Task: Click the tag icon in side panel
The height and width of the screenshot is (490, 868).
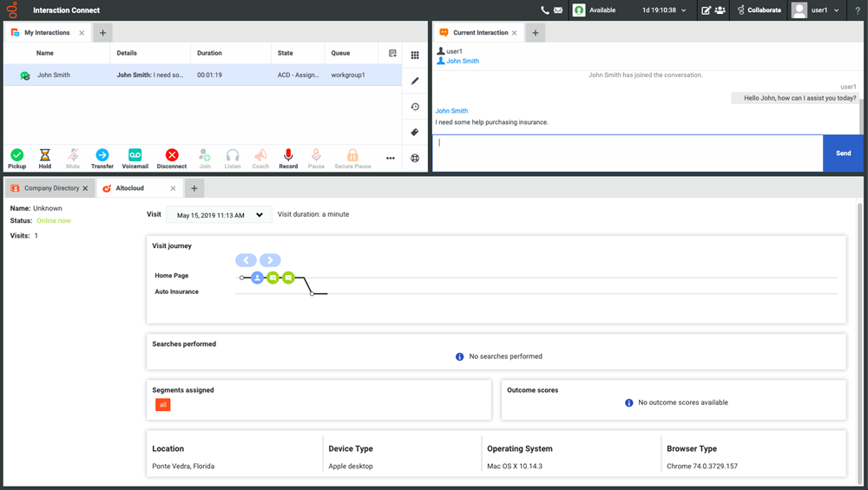Action: point(415,133)
